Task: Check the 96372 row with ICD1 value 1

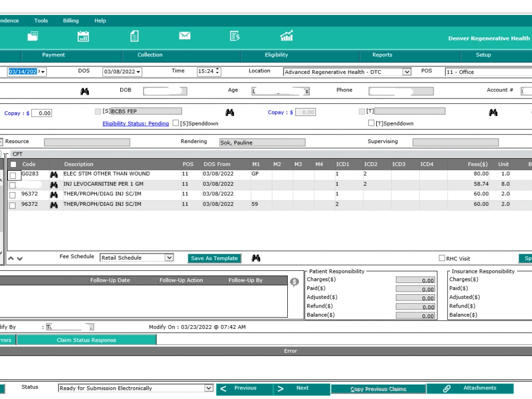Action: [13, 195]
